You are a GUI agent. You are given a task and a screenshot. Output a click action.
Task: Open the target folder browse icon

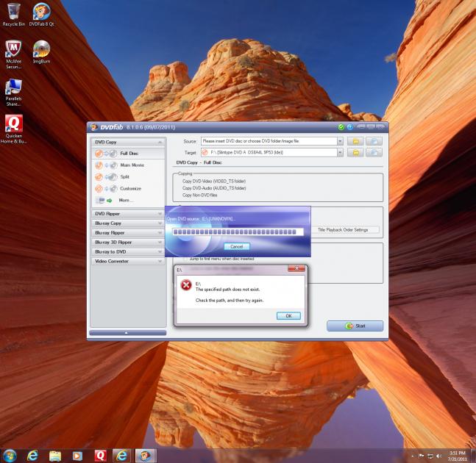[x=355, y=152]
